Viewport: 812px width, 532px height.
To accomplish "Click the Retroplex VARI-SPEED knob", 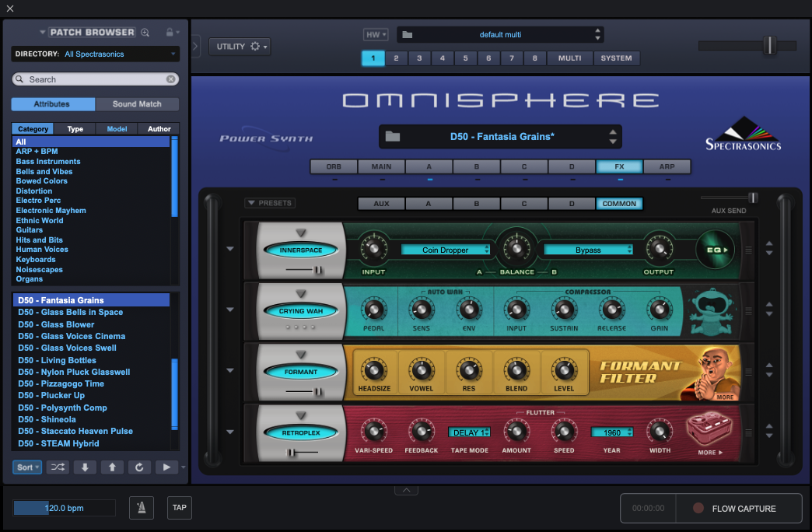I will click(373, 431).
